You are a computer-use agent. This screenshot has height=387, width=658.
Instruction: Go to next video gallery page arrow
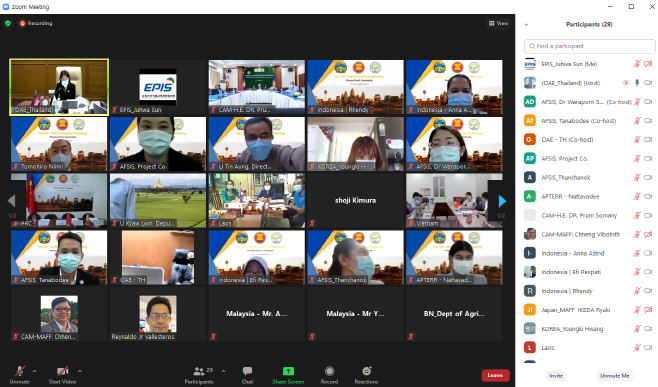point(502,201)
